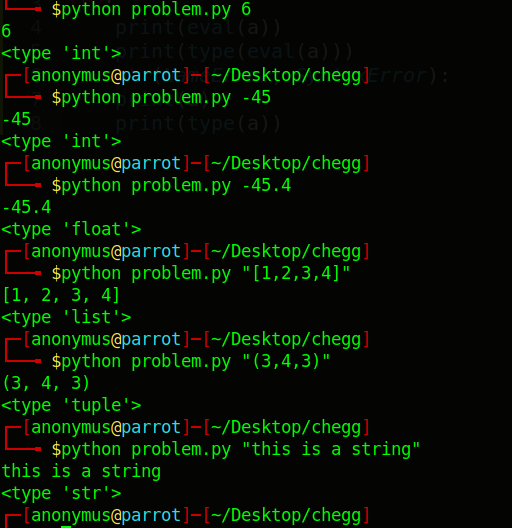The width and height of the screenshot is (512, 528).
Task: Click the output line '[1, 2, 3, 4]'
Action: pyautogui.click(x=61, y=295)
